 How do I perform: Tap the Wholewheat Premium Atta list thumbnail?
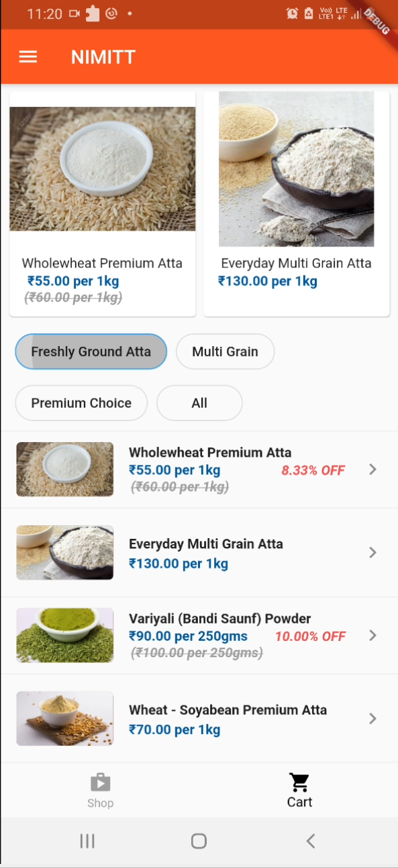[x=64, y=469]
